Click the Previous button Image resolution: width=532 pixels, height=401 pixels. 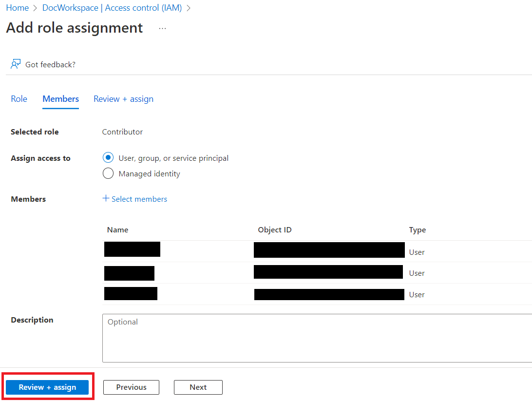click(x=131, y=387)
